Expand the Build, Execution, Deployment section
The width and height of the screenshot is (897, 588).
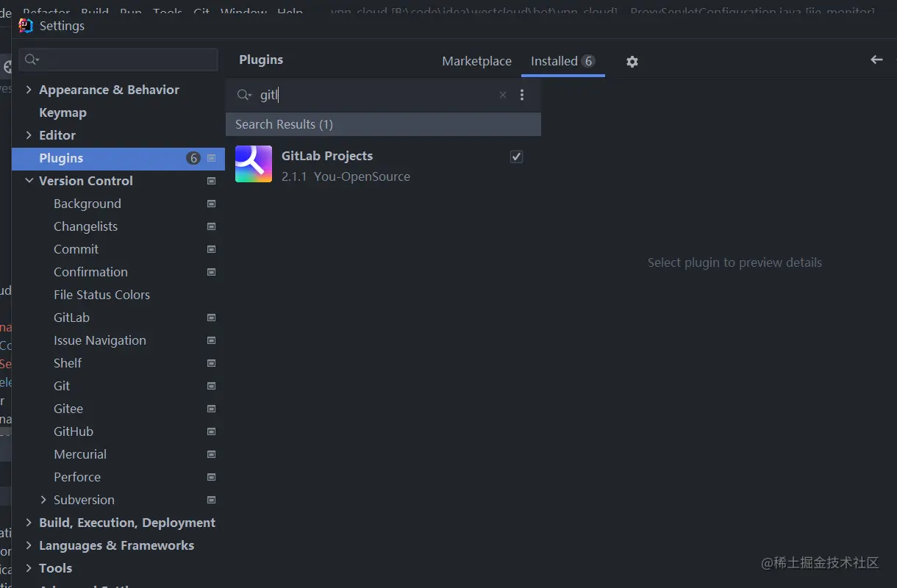click(x=29, y=523)
